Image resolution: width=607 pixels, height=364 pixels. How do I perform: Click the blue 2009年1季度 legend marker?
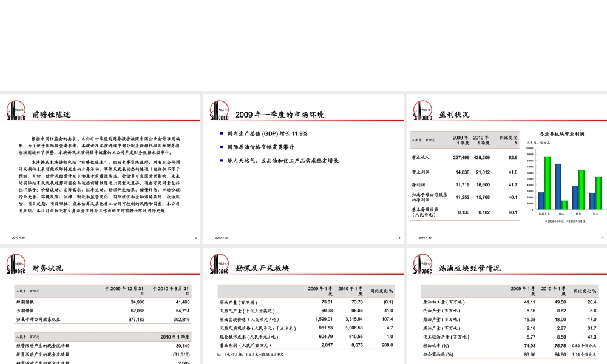(546, 221)
